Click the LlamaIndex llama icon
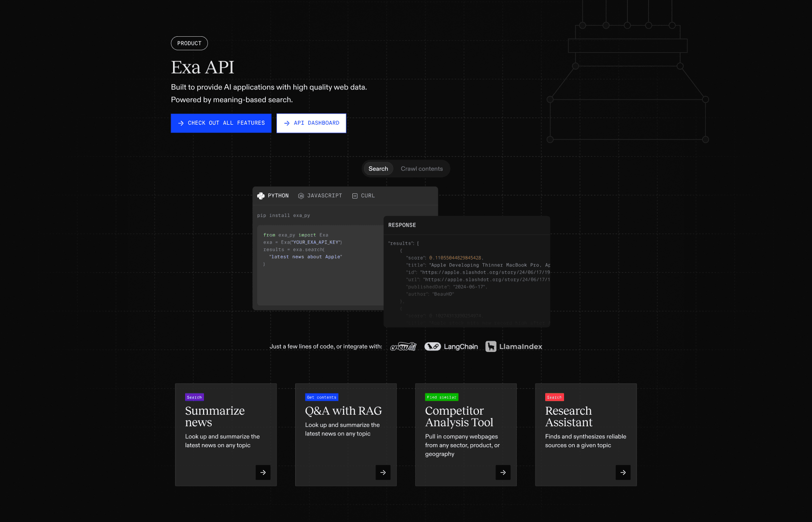The width and height of the screenshot is (812, 522). click(491, 347)
